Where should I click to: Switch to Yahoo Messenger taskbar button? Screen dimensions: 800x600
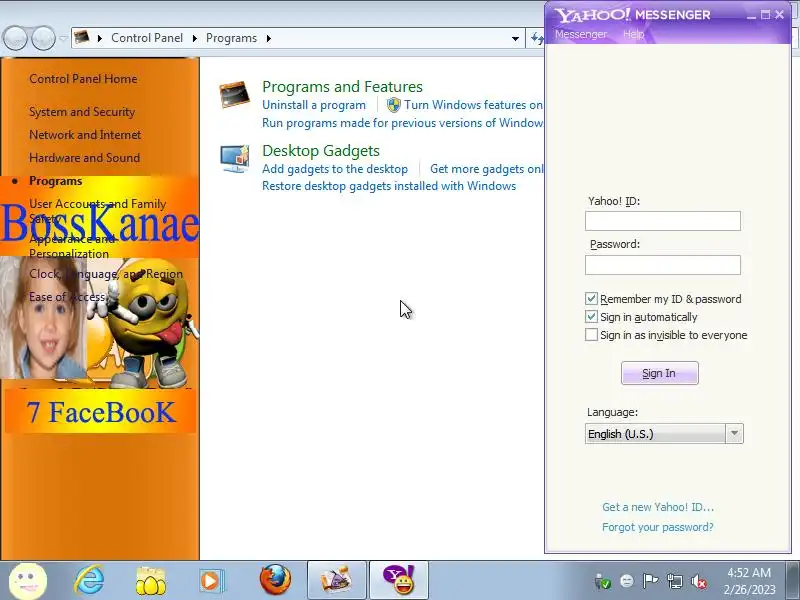point(398,580)
